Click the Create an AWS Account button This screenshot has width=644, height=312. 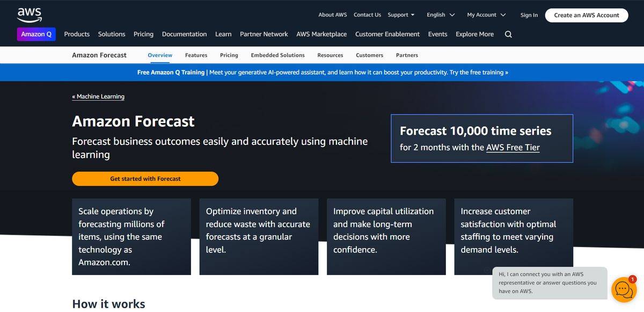[586, 15]
